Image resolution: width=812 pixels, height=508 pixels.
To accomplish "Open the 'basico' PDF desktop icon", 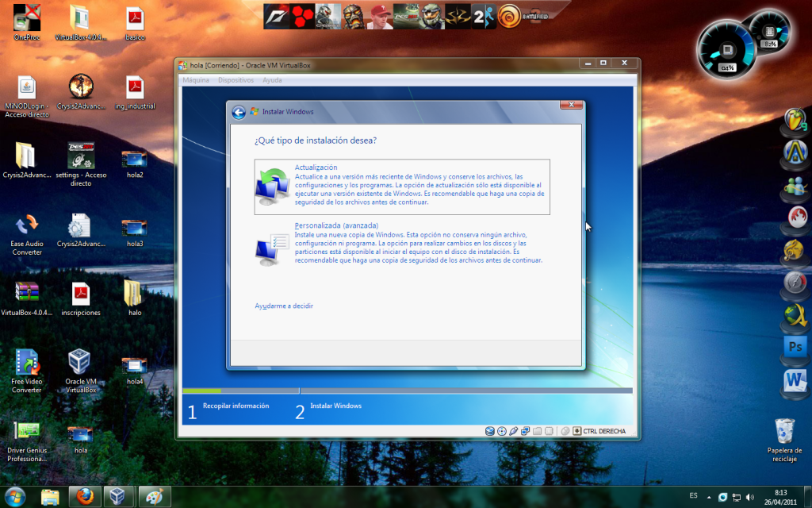I will pos(135,23).
